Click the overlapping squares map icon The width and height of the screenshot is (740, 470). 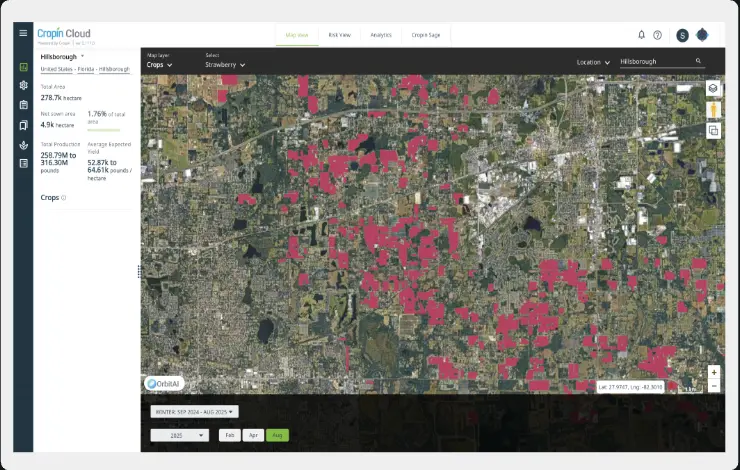(x=713, y=131)
